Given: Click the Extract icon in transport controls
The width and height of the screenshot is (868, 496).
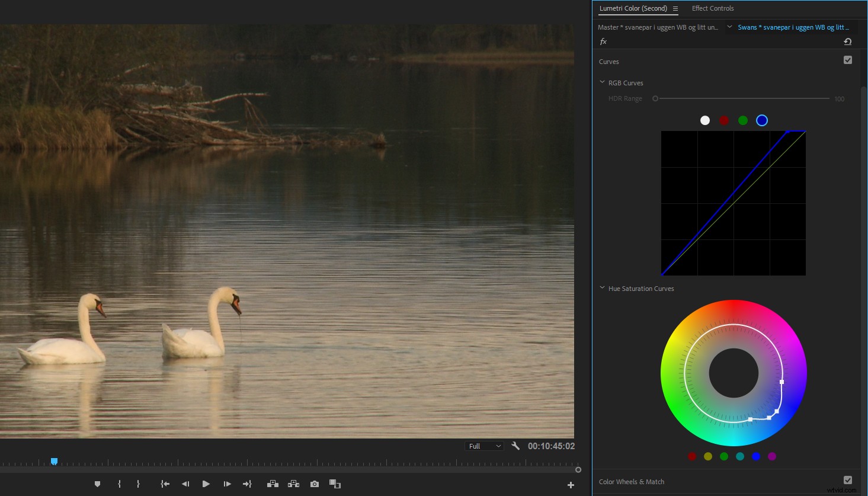Looking at the screenshot, I should (x=293, y=484).
